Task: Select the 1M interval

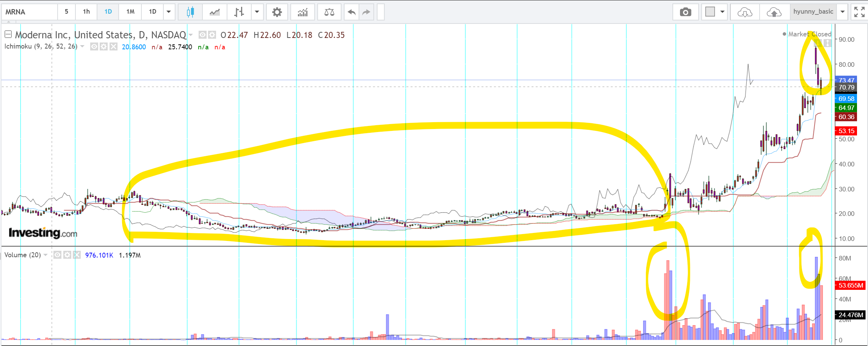Action: (130, 12)
